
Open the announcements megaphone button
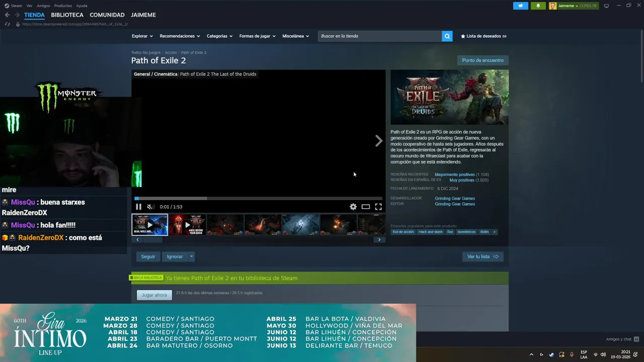coord(521,6)
